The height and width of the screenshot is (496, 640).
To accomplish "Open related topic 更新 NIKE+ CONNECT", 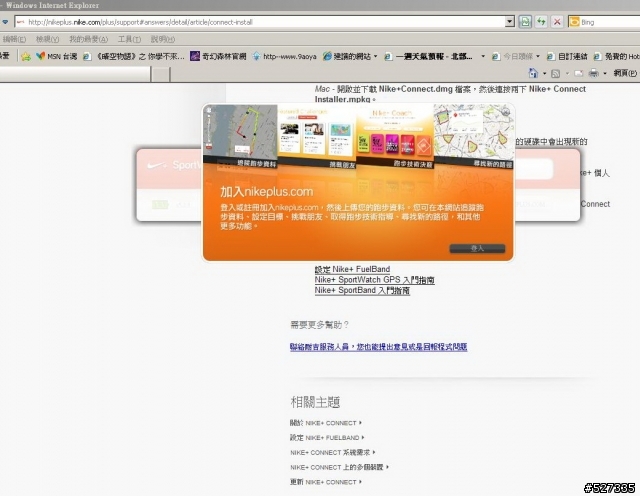I will (326, 482).
